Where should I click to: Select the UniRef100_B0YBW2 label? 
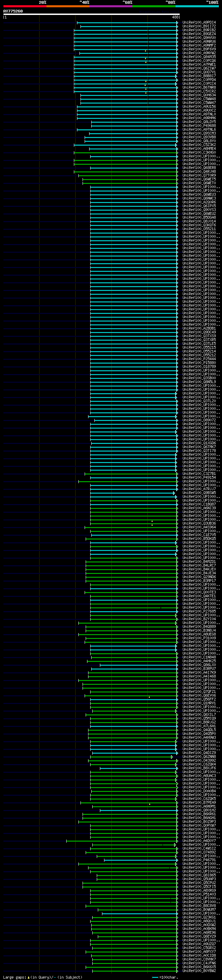(199, 971)
